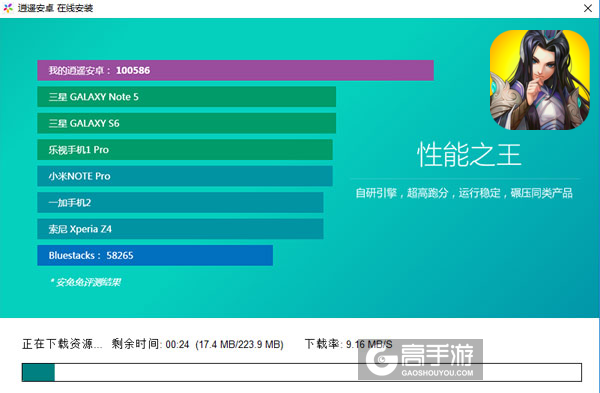Click the 性能之王 heading

(x=469, y=155)
